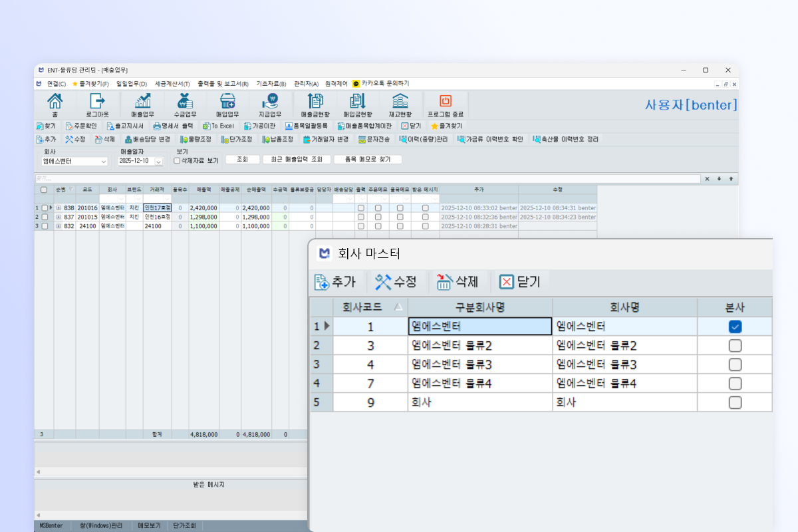The image size is (798, 532).
Task: Click the 조회 button to query
Action: [x=242, y=159]
